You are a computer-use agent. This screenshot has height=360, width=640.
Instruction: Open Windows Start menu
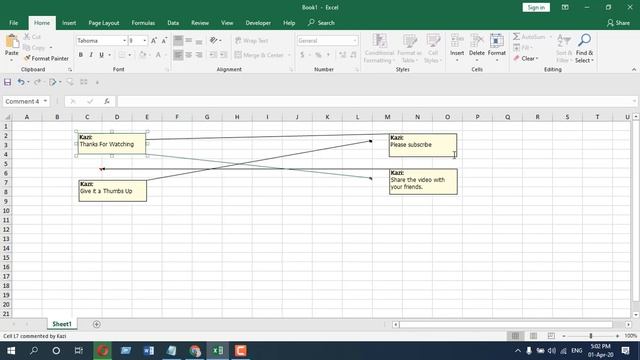pos(11,351)
